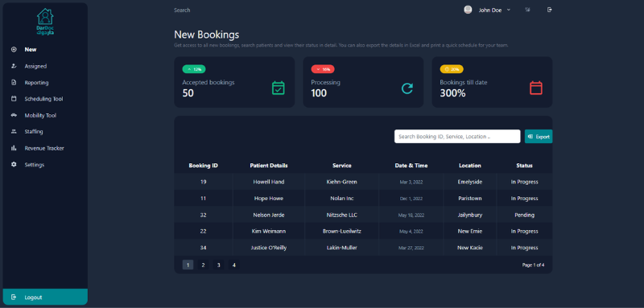Click the Reporting document icon
Viewport: 644px width, 308px height.
pyautogui.click(x=14, y=83)
